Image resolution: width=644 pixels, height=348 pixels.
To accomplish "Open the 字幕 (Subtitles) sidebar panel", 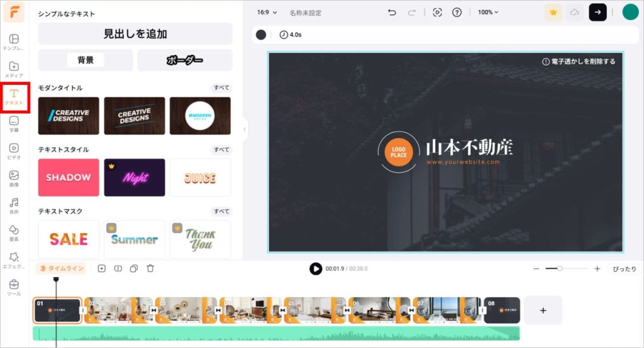I will (14, 124).
